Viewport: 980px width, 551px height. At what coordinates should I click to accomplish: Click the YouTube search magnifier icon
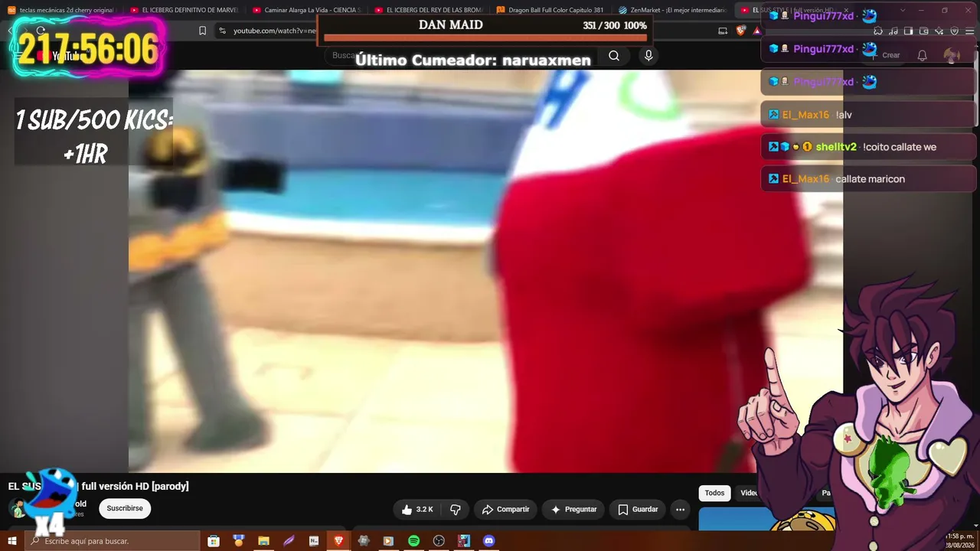pos(614,56)
